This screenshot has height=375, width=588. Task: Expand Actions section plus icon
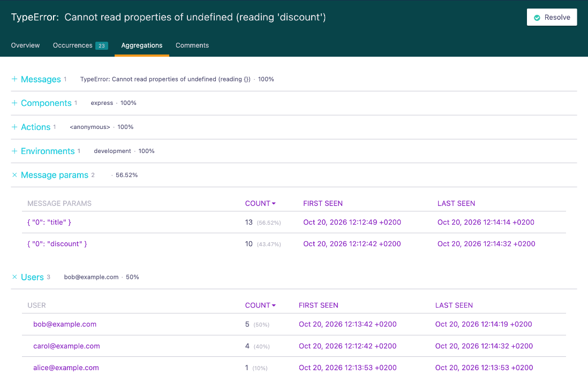[x=14, y=127]
